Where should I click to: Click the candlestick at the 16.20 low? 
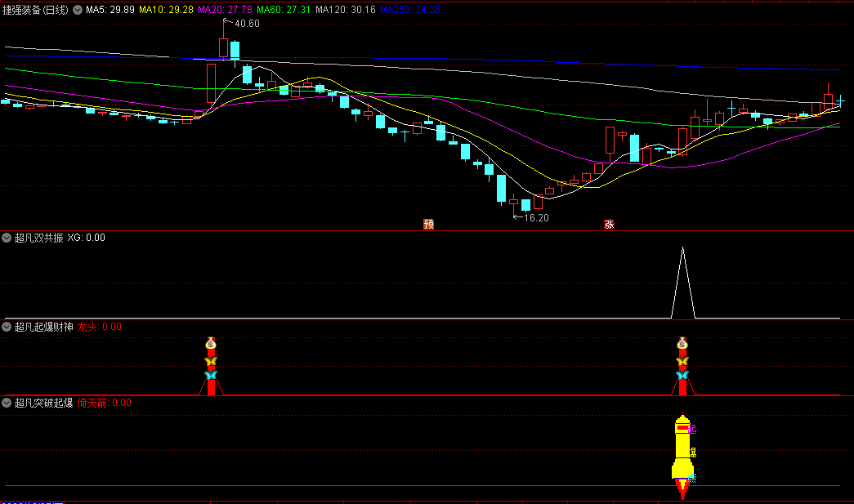(x=513, y=202)
